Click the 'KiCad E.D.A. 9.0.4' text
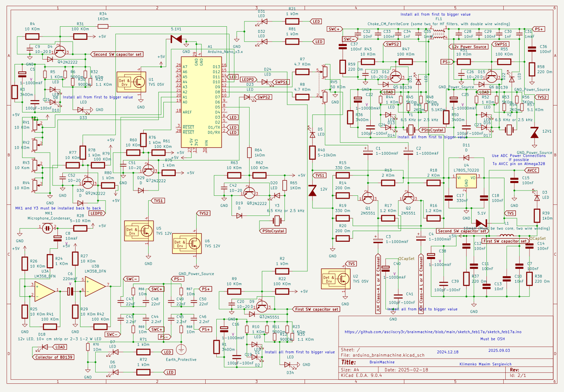The height and width of the screenshot is (392, 564). (x=361, y=375)
